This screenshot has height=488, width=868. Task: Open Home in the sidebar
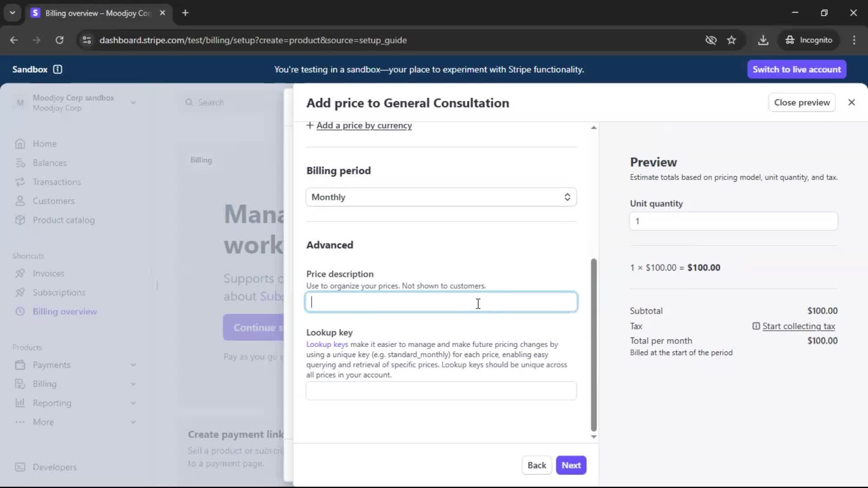44,144
